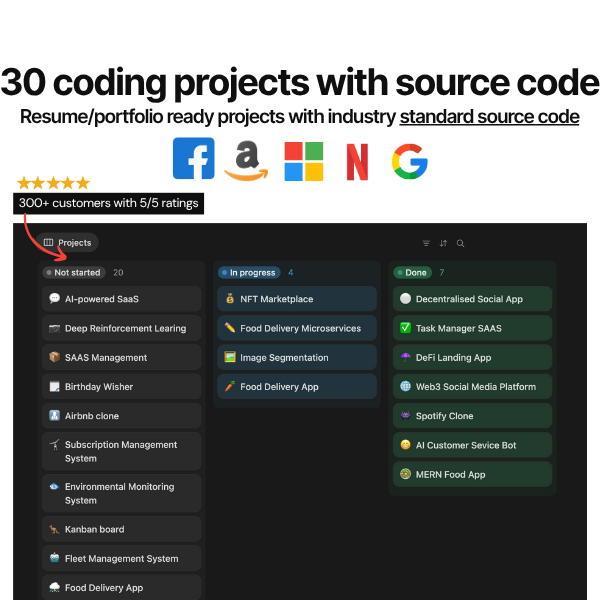Click umbrella icon on DeFi Landing App
This screenshot has width=600, height=600.
point(405,357)
